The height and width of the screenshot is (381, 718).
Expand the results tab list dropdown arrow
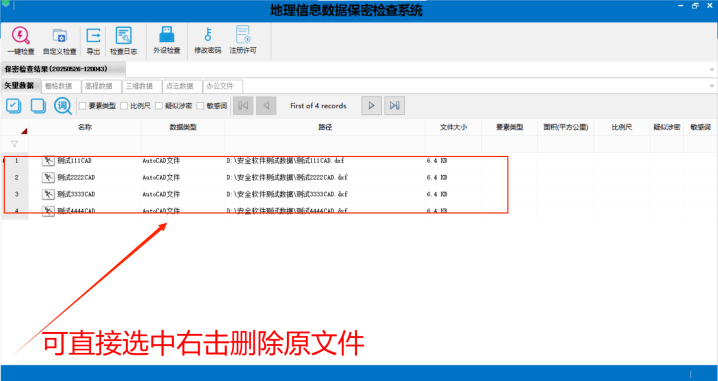(x=712, y=70)
